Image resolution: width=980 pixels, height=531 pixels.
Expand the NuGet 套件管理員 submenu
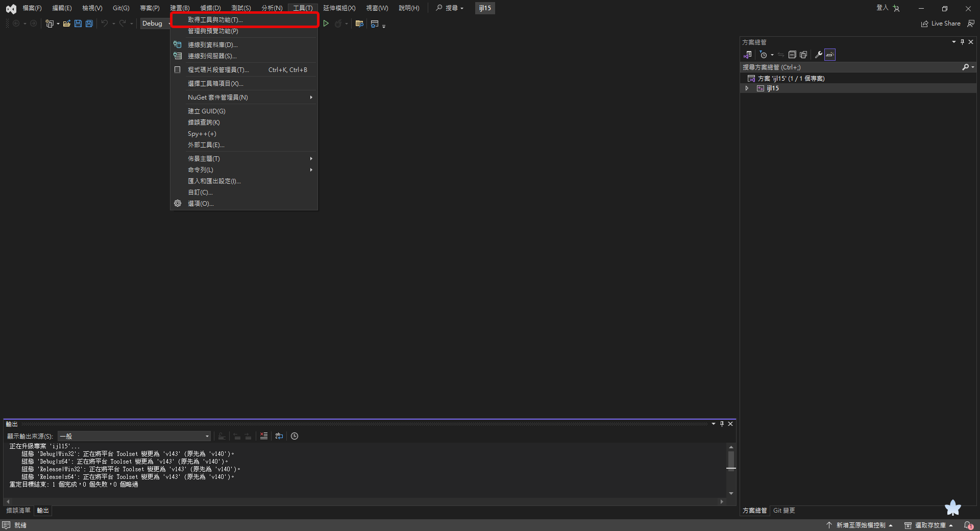click(244, 97)
